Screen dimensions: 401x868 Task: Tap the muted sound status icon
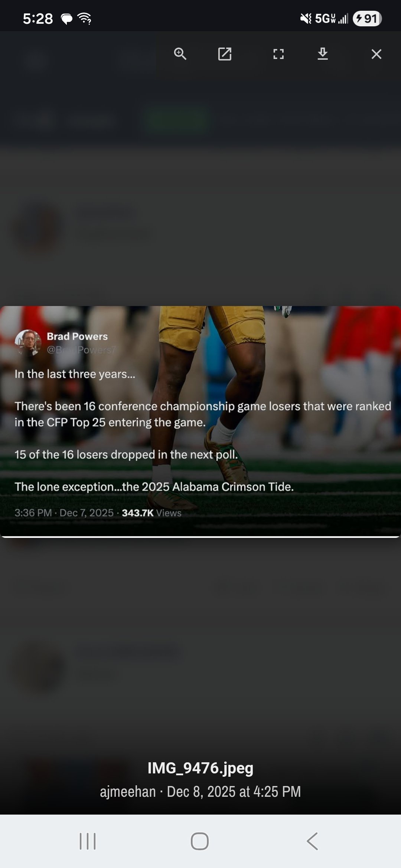tap(306, 19)
